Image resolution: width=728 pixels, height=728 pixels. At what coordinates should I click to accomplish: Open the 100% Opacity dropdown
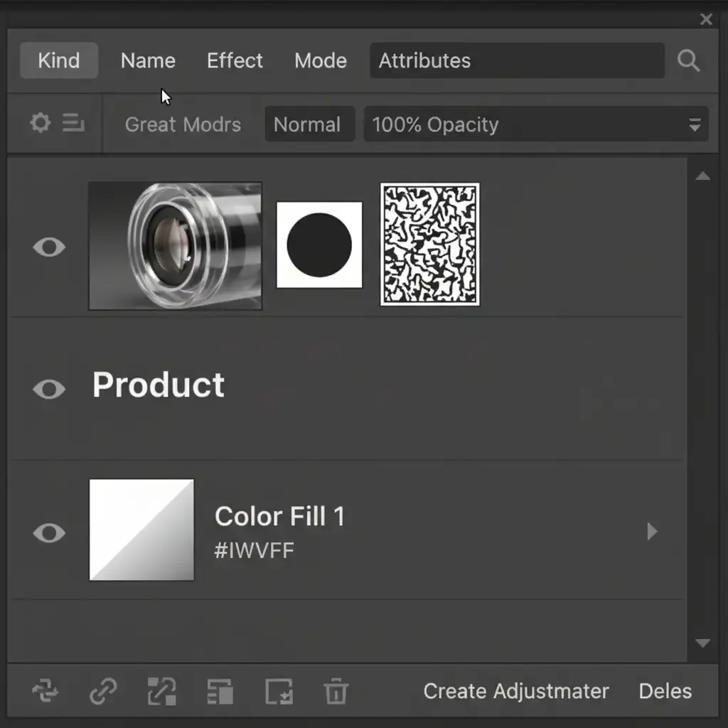pos(535,124)
